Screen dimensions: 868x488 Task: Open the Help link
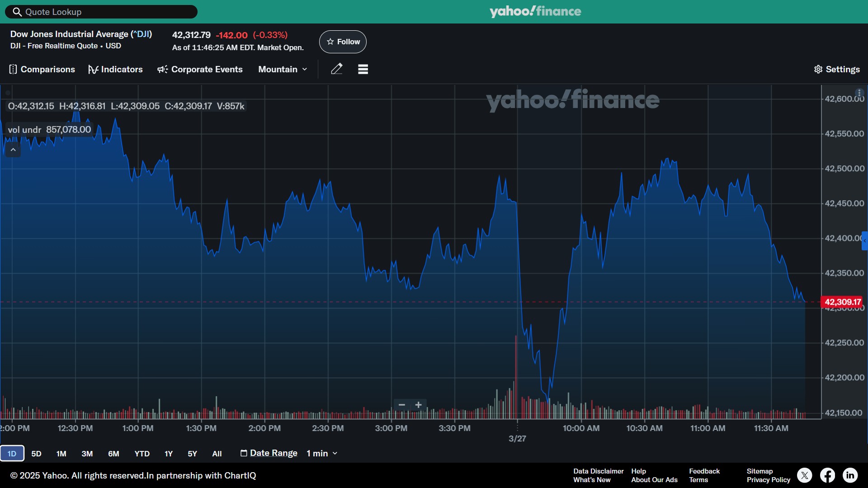[638, 471]
